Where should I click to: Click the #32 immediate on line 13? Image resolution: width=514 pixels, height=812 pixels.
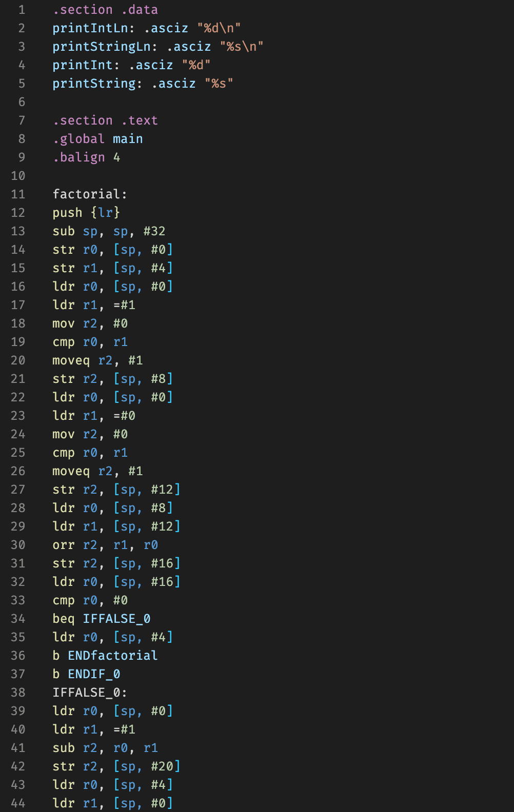154,231
